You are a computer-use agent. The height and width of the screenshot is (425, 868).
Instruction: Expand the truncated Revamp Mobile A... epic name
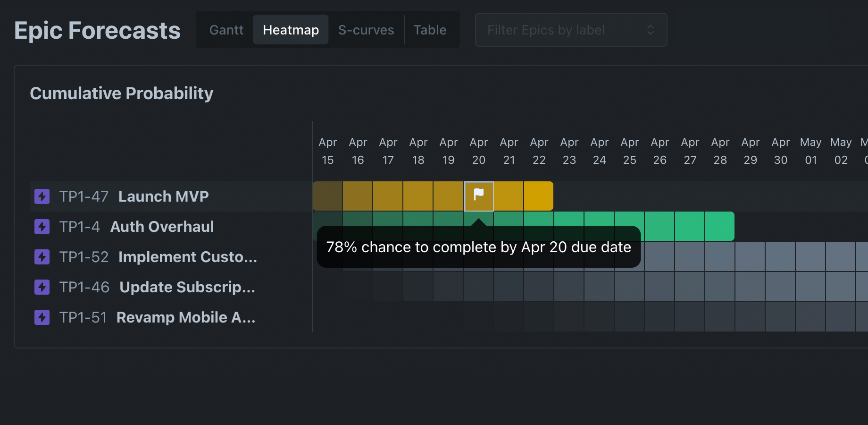(x=185, y=317)
